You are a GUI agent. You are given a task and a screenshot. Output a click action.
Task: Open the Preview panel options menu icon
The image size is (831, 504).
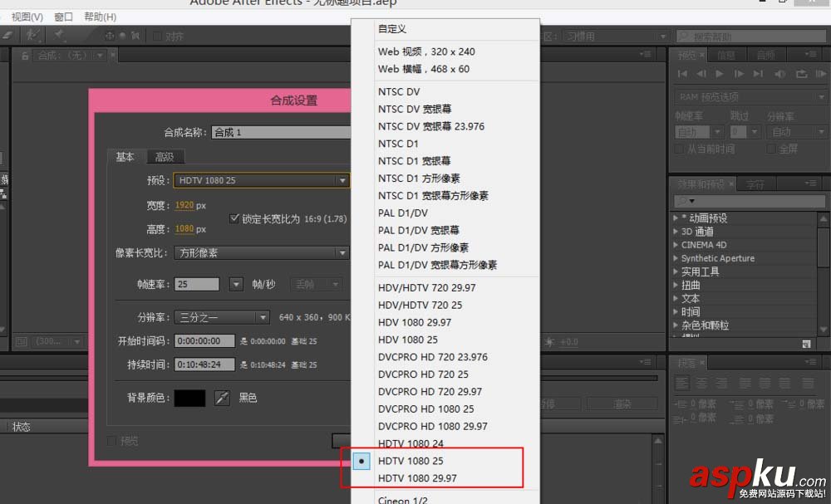[x=810, y=54]
